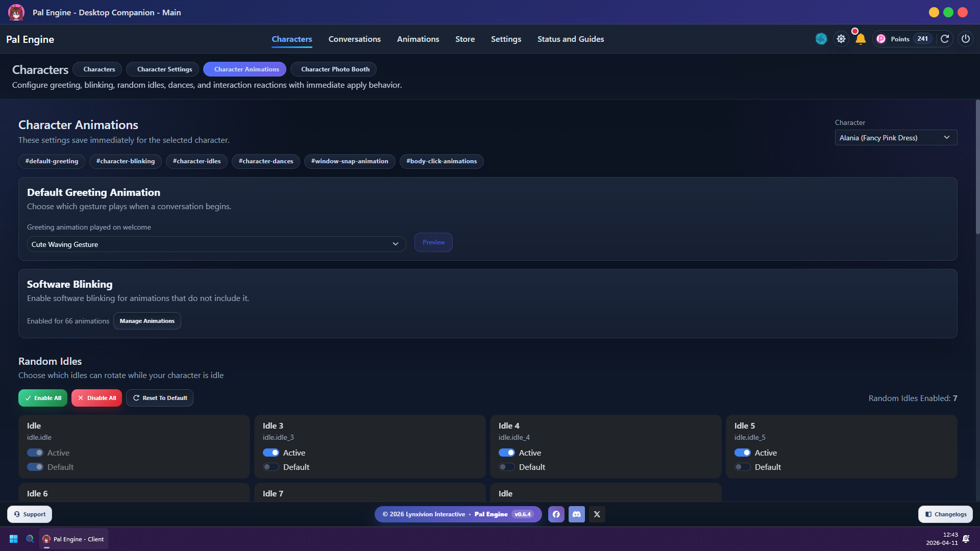Viewport: 980px width, 551px height.
Task: Click Manage Animations button
Action: [147, 321]
